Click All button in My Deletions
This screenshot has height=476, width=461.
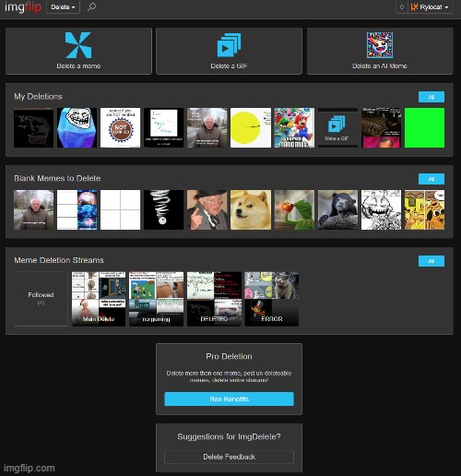pyautogui.click(x=431, y=97)
